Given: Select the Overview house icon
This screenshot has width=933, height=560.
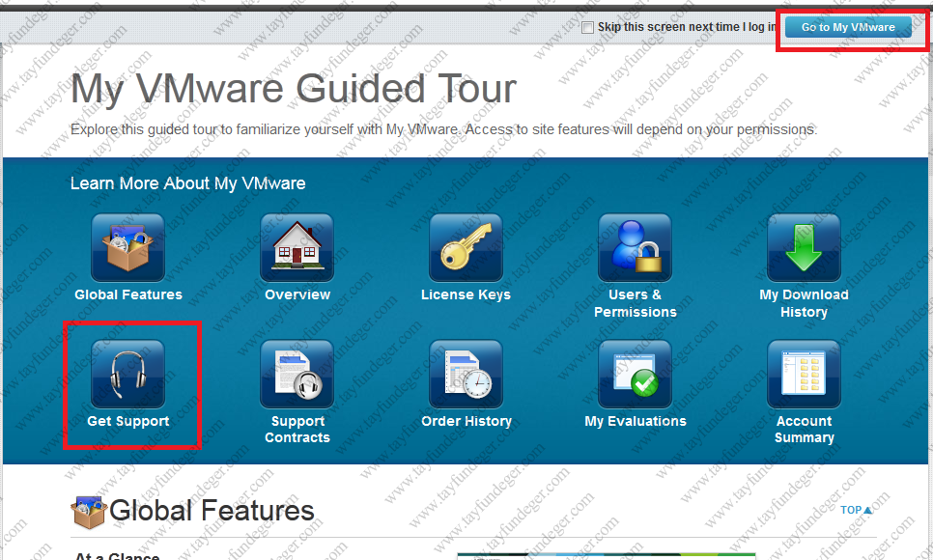Looking at the screenshot, I should click(x=297, y=247).
